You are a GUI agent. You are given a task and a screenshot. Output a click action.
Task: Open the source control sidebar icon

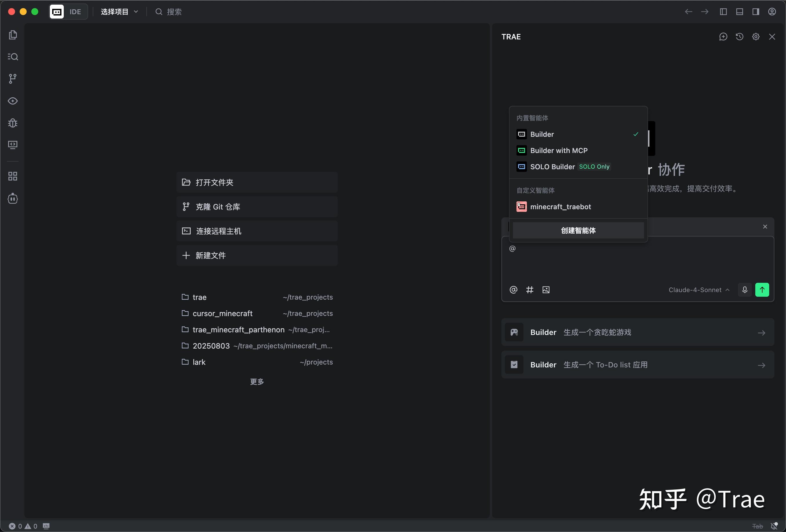(12, 79)
